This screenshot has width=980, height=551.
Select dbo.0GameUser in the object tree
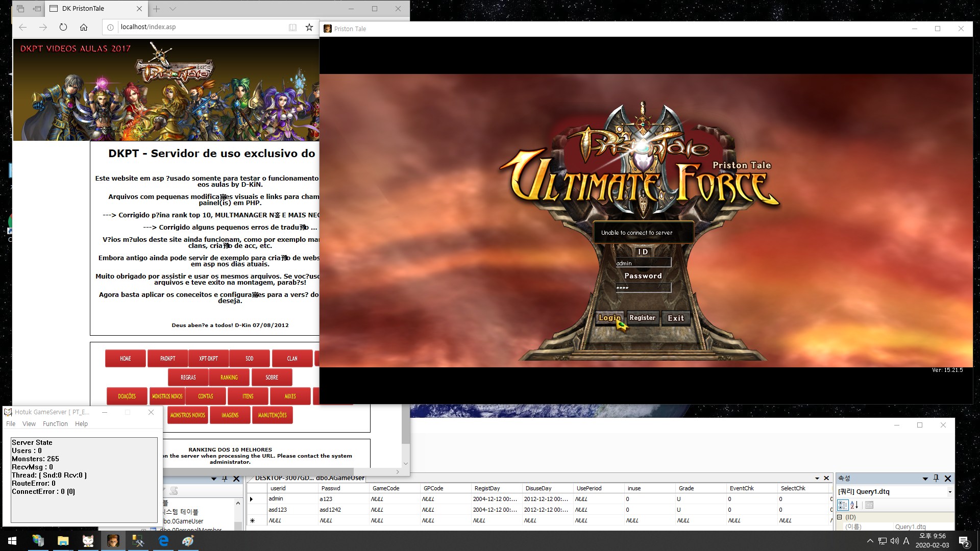[183, 521]
